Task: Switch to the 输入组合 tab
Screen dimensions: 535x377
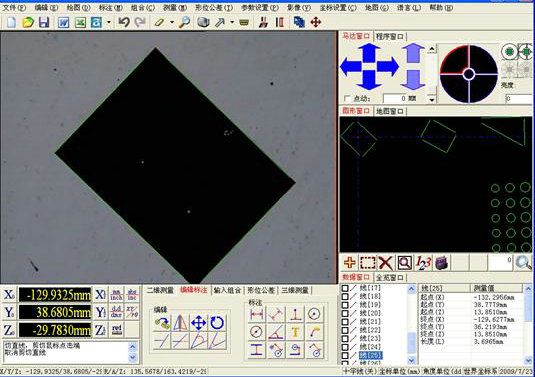Action: (x=227, y=290)
